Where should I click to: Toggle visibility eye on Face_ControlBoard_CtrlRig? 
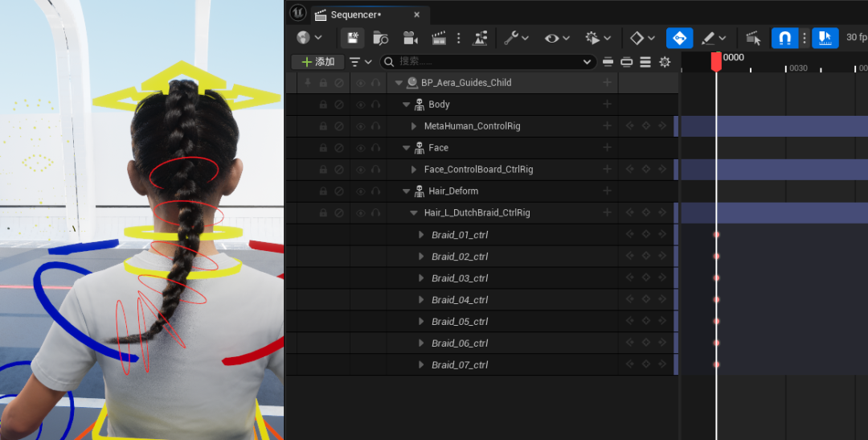coord(361,170)
